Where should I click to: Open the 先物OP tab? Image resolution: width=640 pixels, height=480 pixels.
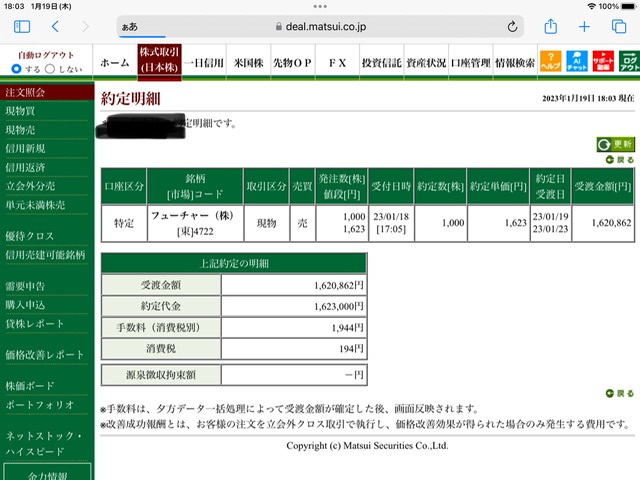pos(293,63)
